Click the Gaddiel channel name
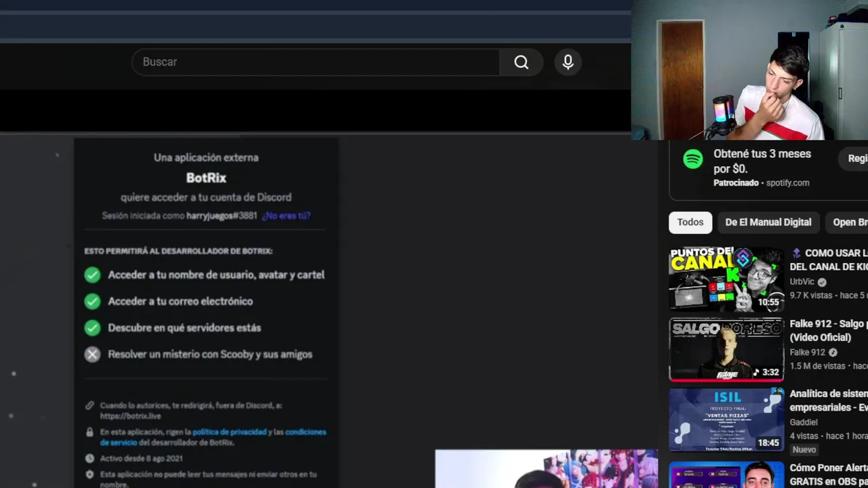 (804, 422)
